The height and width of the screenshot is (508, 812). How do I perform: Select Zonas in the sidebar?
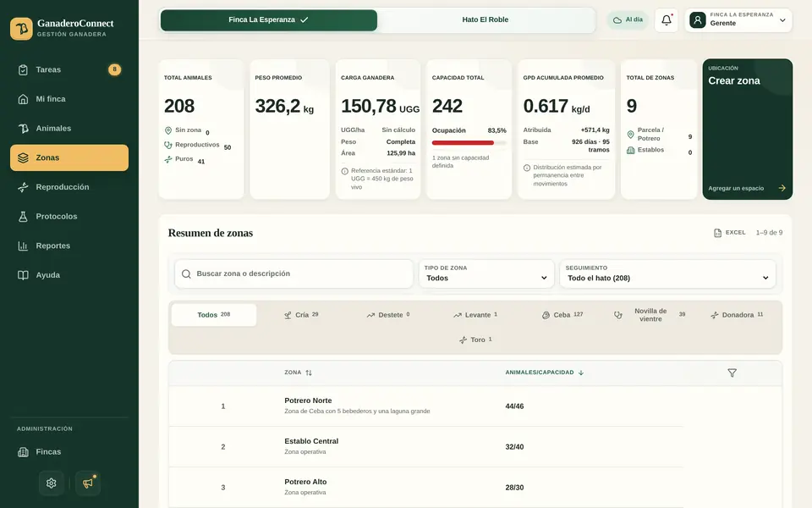coord(69,157)
